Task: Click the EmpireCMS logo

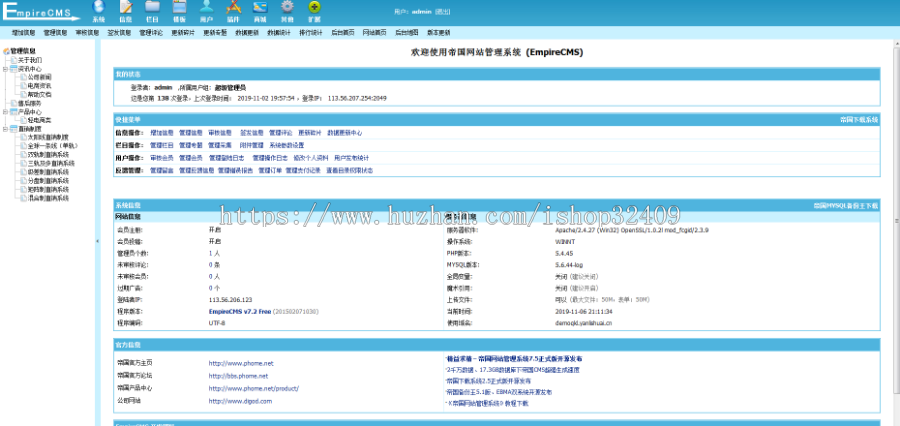Action: (40, 11)
